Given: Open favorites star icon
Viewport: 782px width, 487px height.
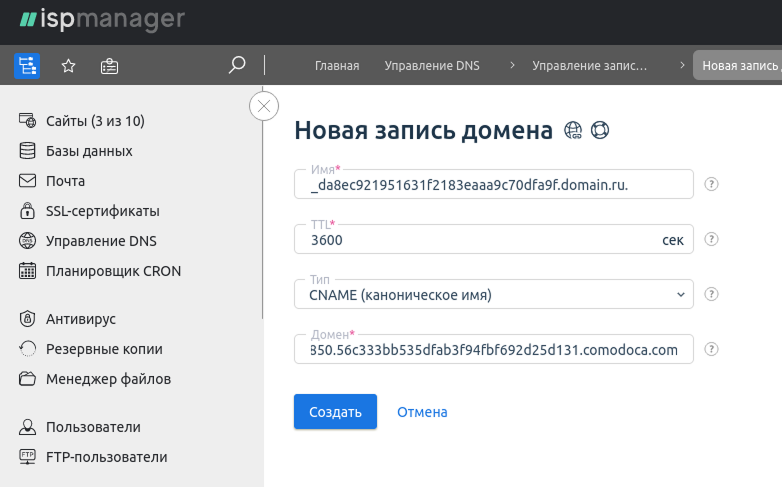Looking at the screenshot, I should point(69,66).
